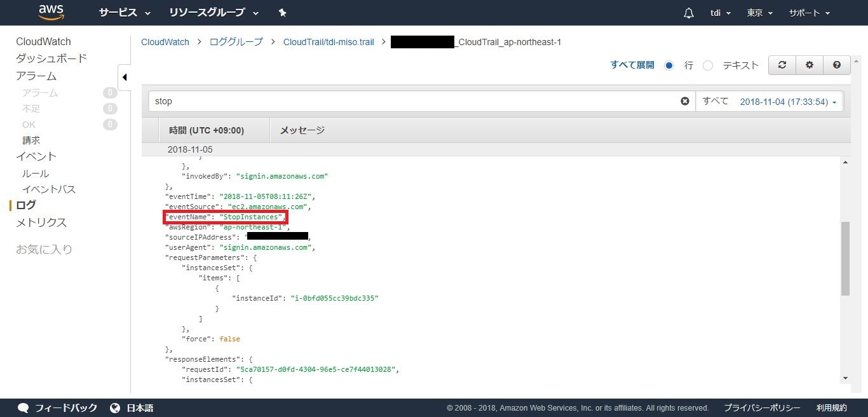Select the テキスト radio button

(708, 65)
